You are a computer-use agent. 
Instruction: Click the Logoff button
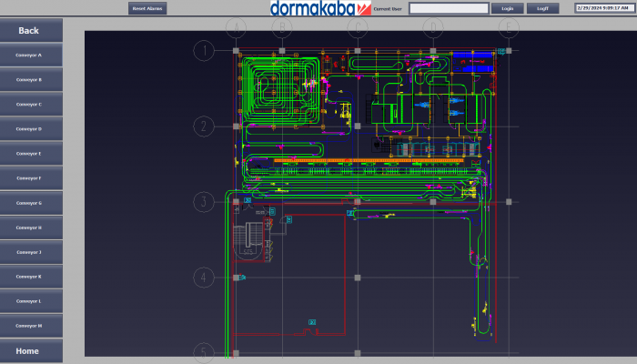[x=542, y=8]
